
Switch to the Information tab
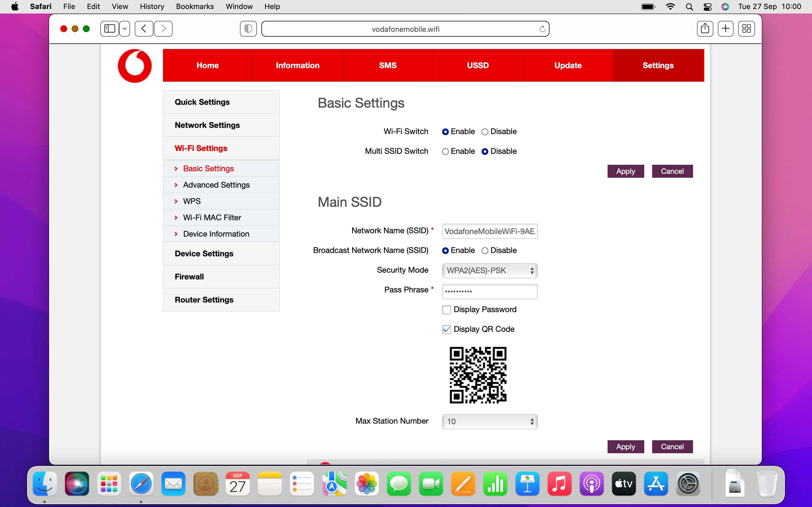point(297,65)
